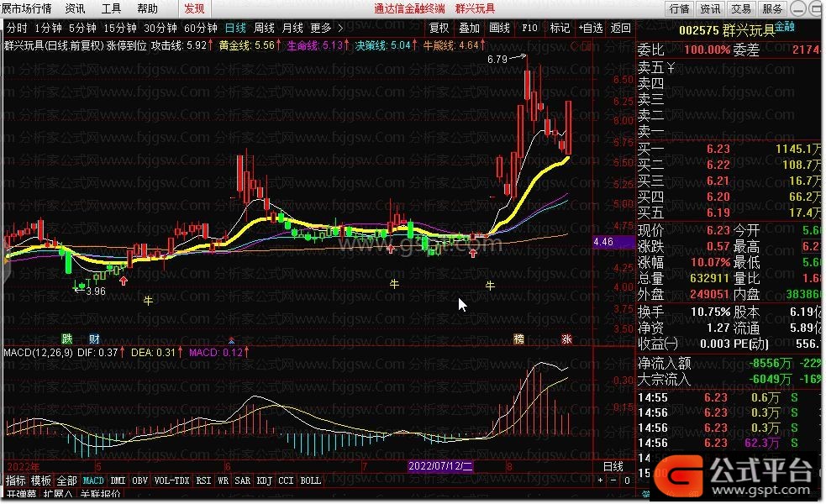Screen dimensions: 826x504
Task: Select the MACD indicator tab
Action: pyautogui.click(x=93, y=480)
